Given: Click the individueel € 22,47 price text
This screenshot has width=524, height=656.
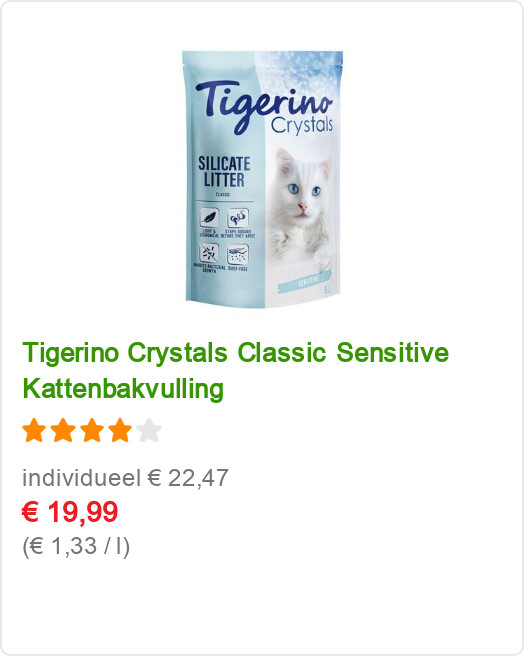Looking at the screenshot, I should 125,478.
